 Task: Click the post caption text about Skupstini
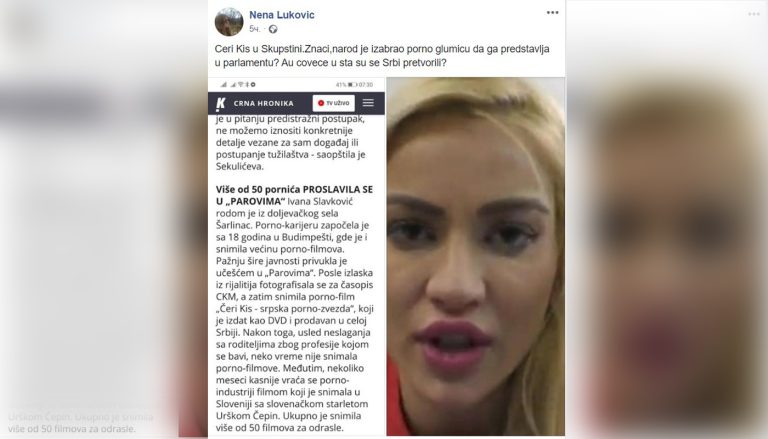coord(382,56)
